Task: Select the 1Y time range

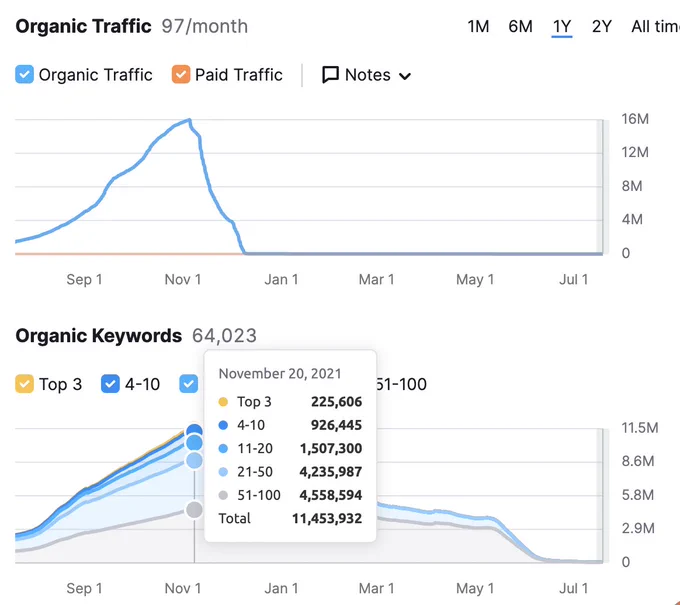Action: 562,26
